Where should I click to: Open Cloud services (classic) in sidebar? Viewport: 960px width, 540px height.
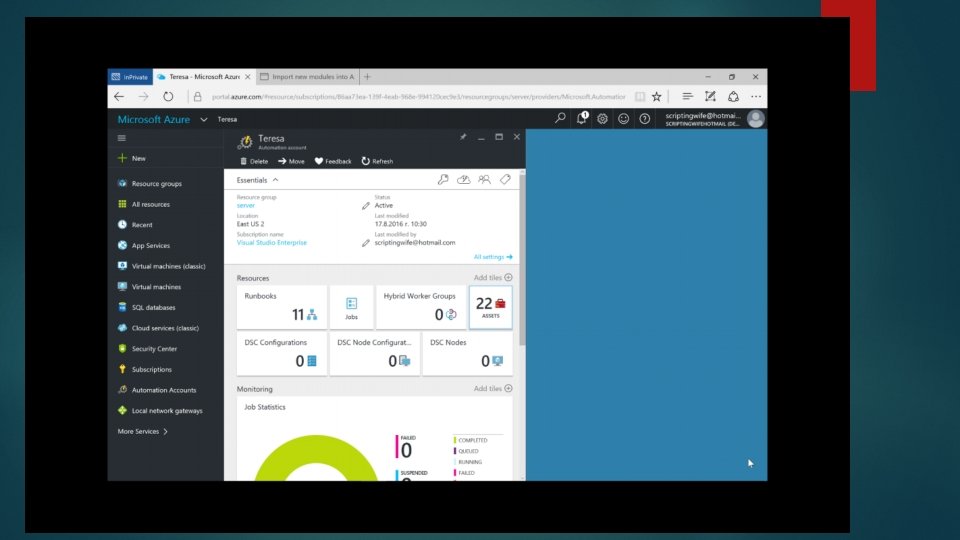pos(165,328)
